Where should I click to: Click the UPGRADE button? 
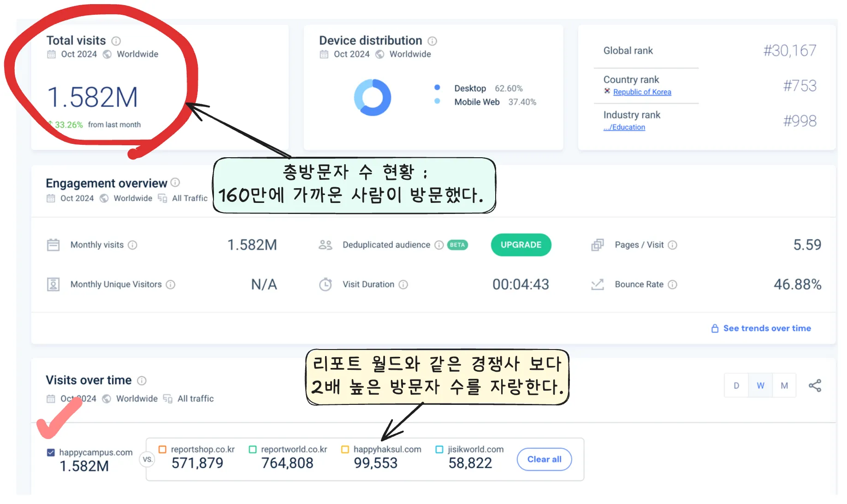click(521, 245)
